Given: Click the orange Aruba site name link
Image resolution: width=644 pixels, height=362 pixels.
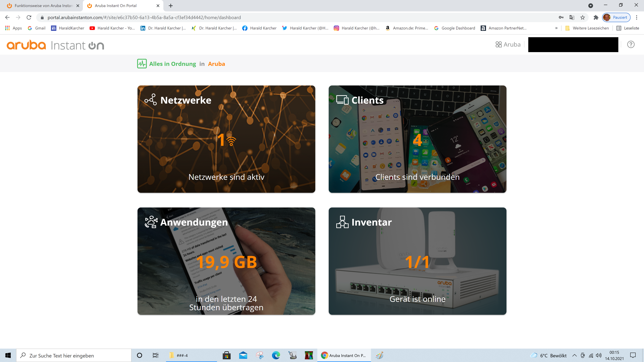Looking at the screenshot, I should 216,64.
